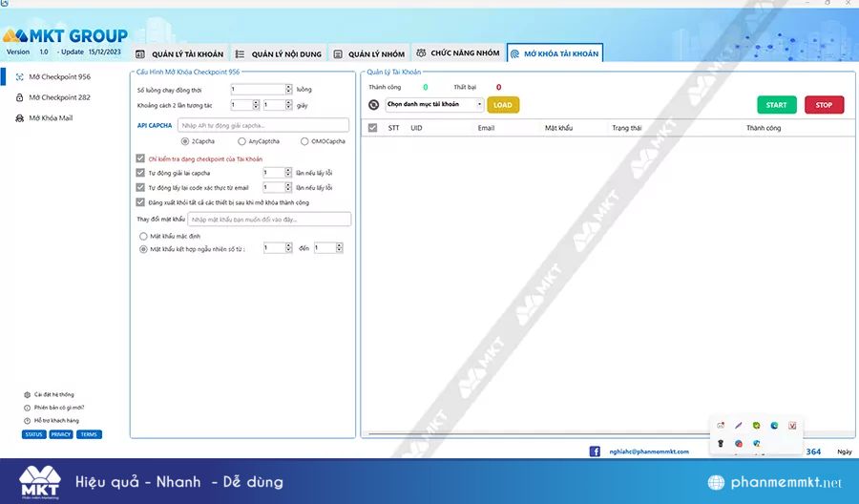Click the Phiên bản có gì mới icon
The width and height of the screenshot is (859, 504).
click(x=27, y=408)
